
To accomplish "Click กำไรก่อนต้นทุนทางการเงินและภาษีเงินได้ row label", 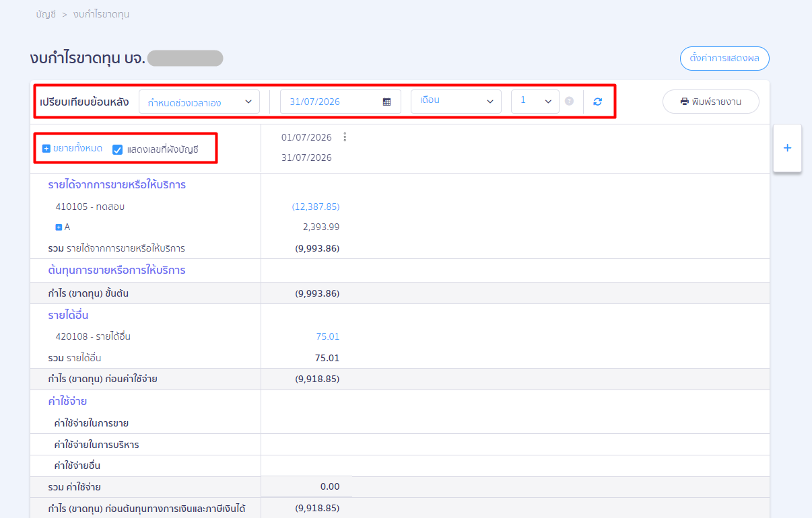I will click(x=146, y=508).
